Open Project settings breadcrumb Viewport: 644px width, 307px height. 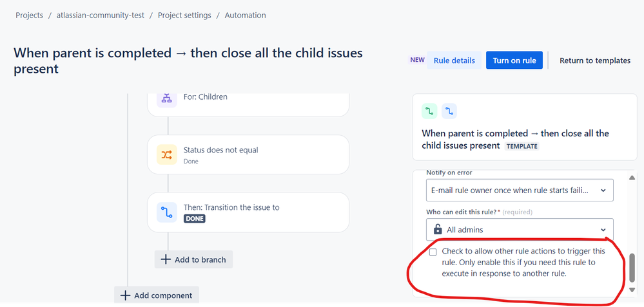[184, 15]
